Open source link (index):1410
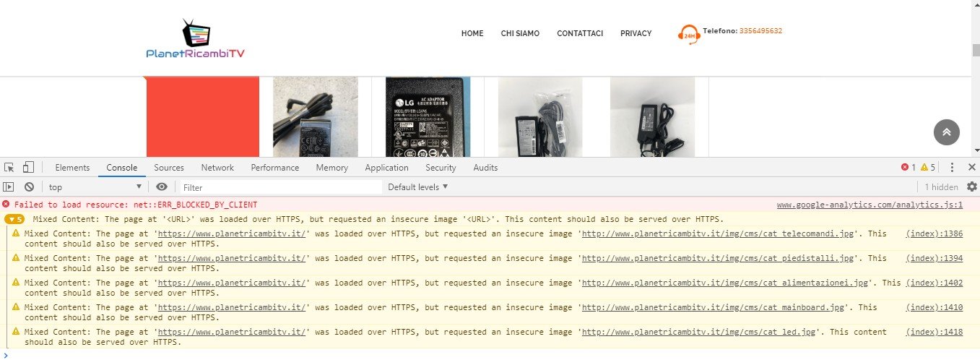The image size is (980, 360). click(935, 307)
